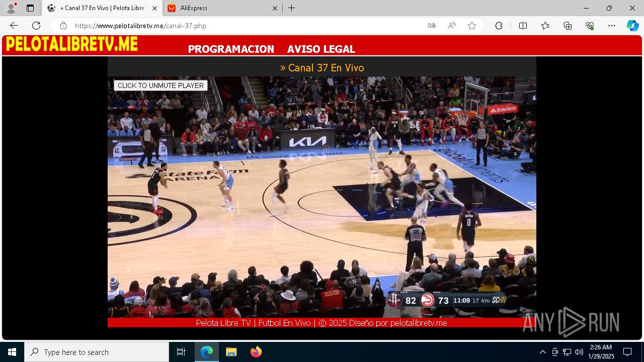Viewport: 644px width, 362px height.
Task: Open Settings and more menu
Action: coord(612,26)
